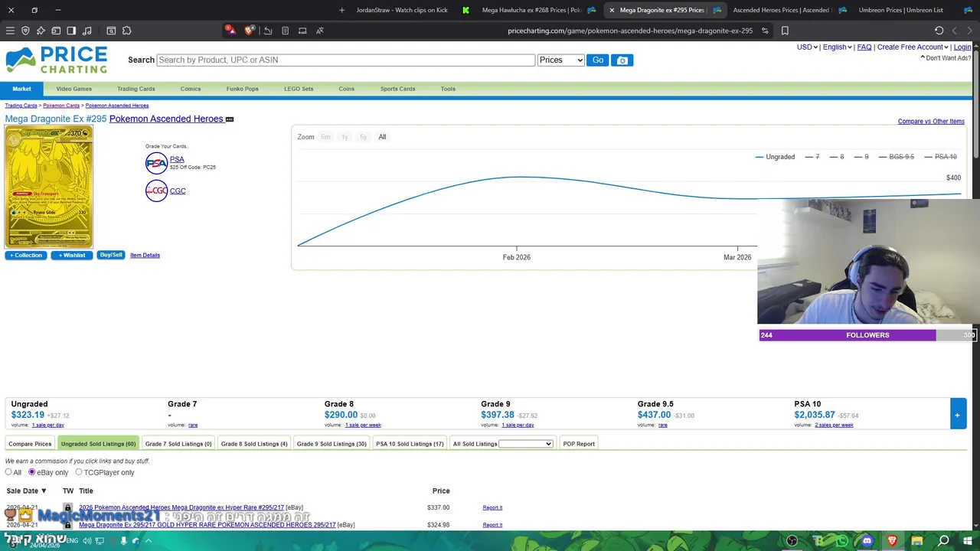Click the reader mode page icon

coord(285,31)
